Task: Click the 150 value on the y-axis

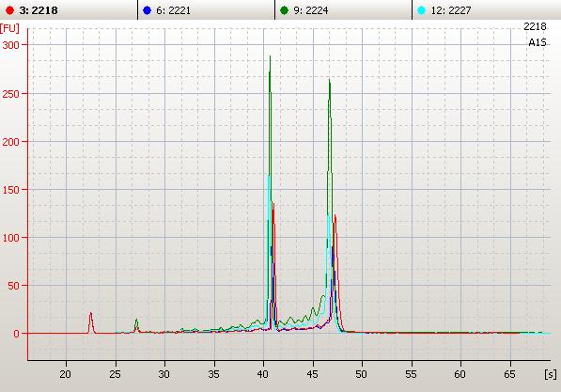Action: tap(10, 190)
